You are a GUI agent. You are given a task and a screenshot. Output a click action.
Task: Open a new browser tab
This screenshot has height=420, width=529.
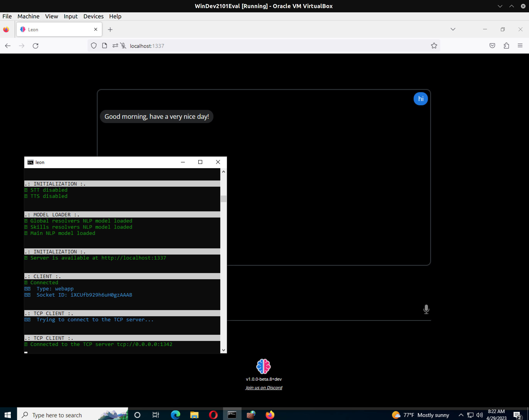point(110,30)
